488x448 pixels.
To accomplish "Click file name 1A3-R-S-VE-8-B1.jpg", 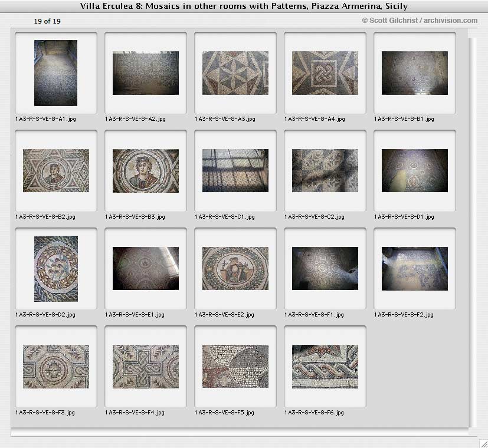I will [404, 118].
